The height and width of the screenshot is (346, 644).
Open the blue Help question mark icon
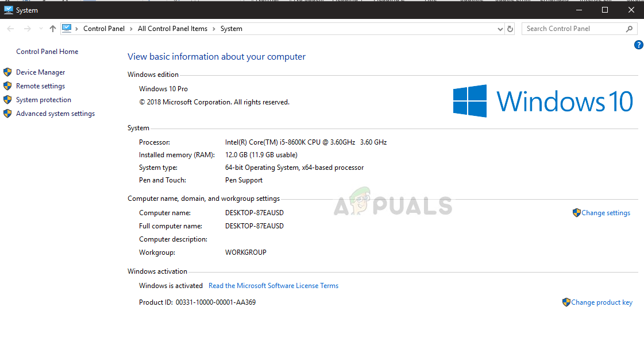[x=638, y=45]
